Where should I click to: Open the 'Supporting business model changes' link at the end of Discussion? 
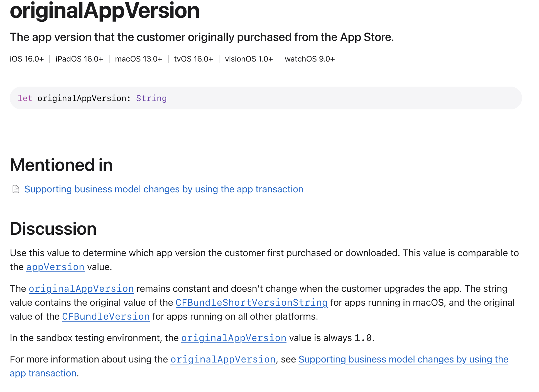point(403,359)
